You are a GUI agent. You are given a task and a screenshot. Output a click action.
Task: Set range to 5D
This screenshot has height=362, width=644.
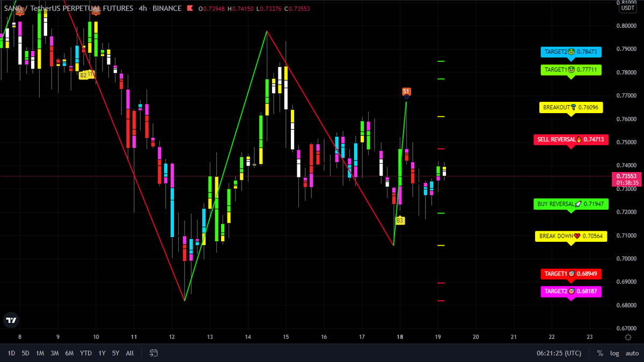(x=25, y=353)
